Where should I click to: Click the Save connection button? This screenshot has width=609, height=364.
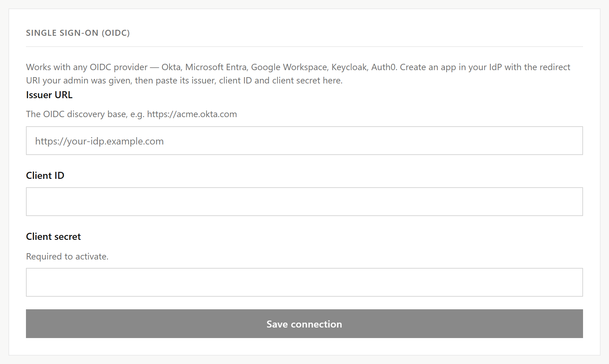click(x=304, y=324)
